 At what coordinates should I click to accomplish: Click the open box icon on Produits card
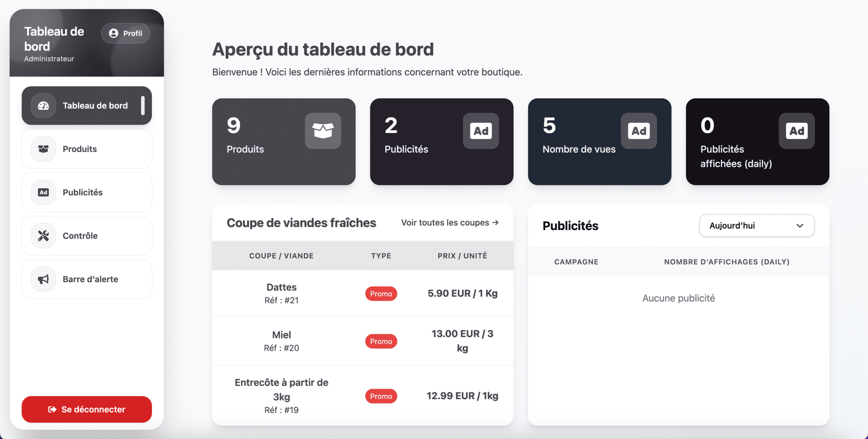pyautogui.click(x=323, y=131)
